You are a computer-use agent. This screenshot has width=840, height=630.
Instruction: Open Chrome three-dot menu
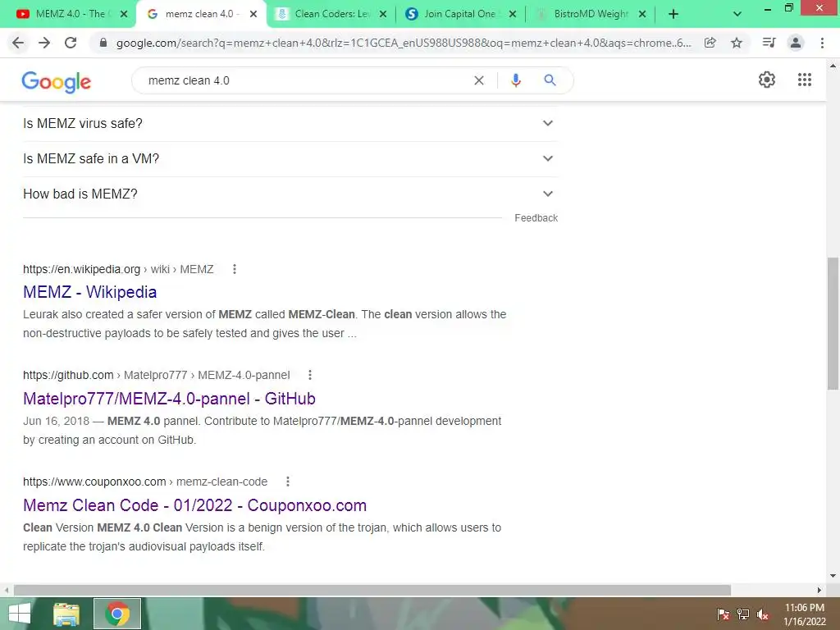click(822, 43)
